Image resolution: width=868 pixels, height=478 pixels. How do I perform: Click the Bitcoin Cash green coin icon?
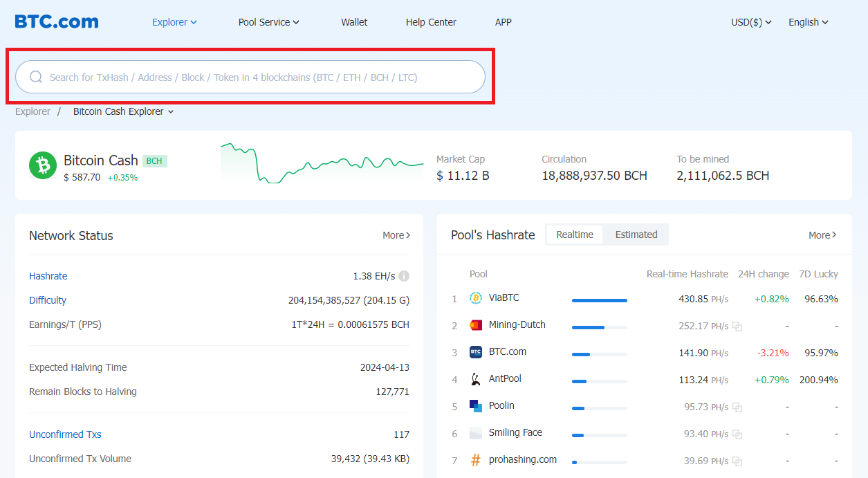click(x=43, y=166)
